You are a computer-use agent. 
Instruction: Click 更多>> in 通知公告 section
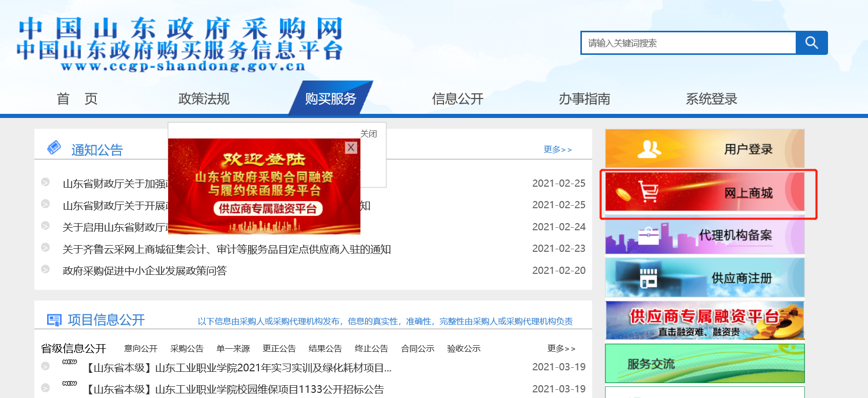point(558,149)
